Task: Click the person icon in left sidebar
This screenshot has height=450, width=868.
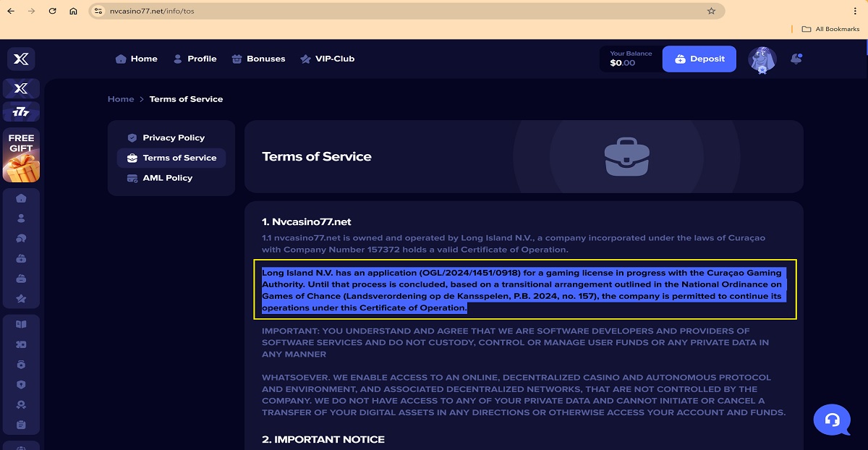Action: click(21, 218)
